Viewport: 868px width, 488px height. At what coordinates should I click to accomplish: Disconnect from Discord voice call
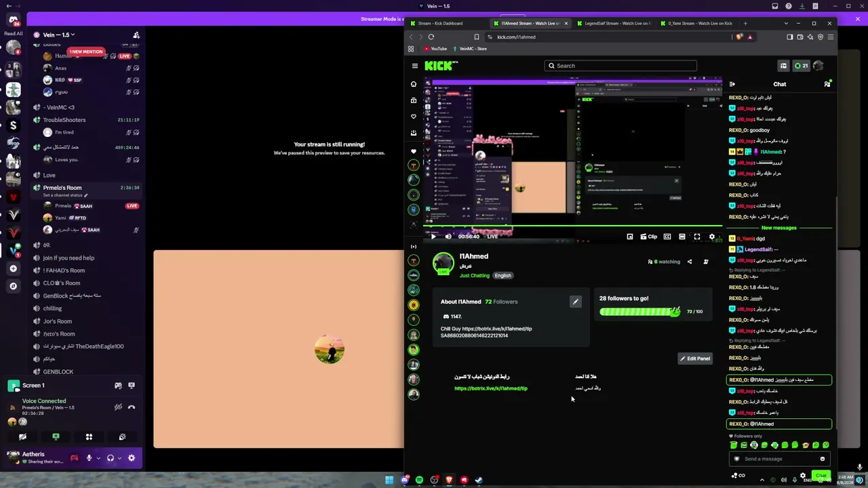point(132,407)
